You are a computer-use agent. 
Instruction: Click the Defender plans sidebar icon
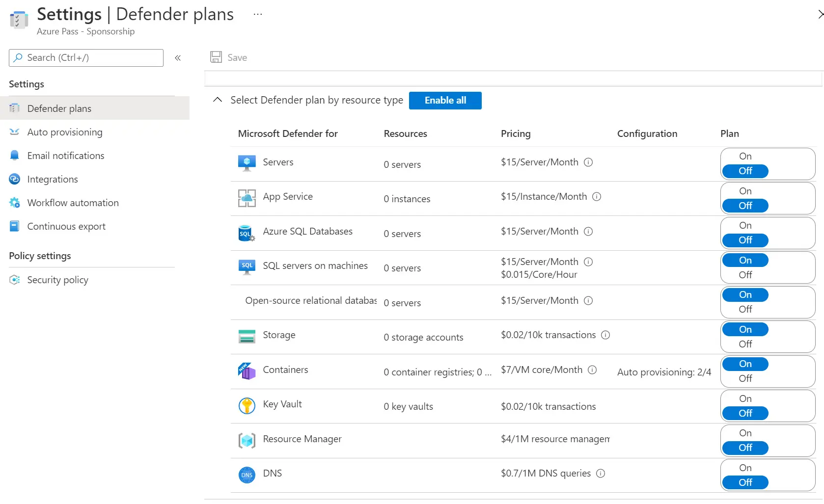coord(15,108)
